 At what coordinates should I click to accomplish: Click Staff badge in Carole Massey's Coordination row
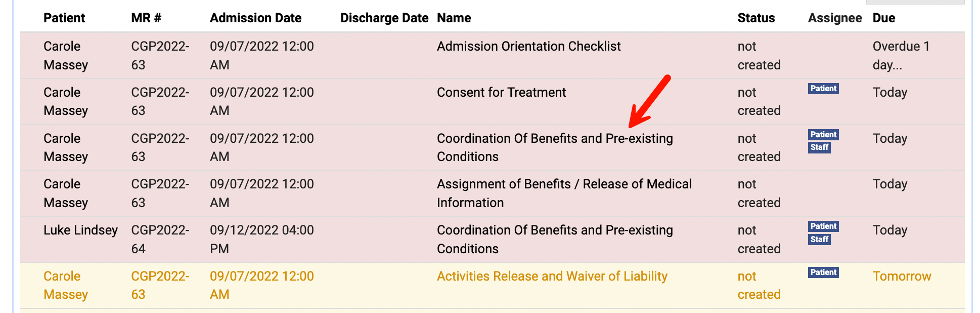[x=819, y=147]
